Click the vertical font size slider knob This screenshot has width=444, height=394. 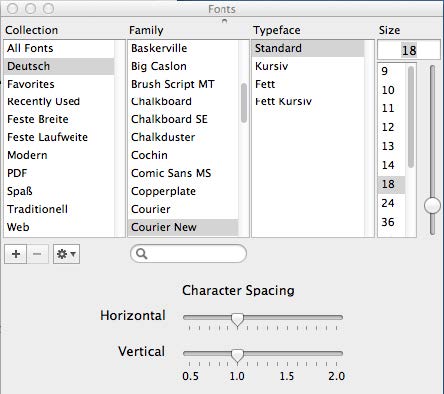click(432, 205)
